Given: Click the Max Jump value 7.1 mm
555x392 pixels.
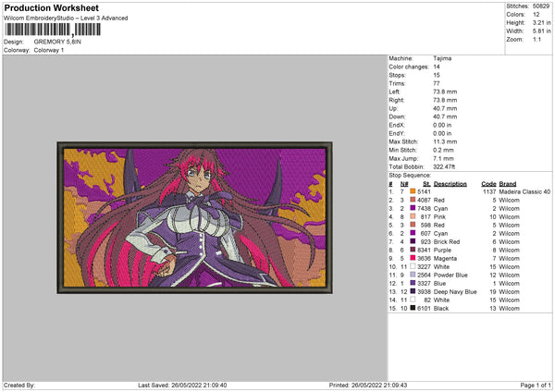Looking at the screenshot, I should point(443,158).
